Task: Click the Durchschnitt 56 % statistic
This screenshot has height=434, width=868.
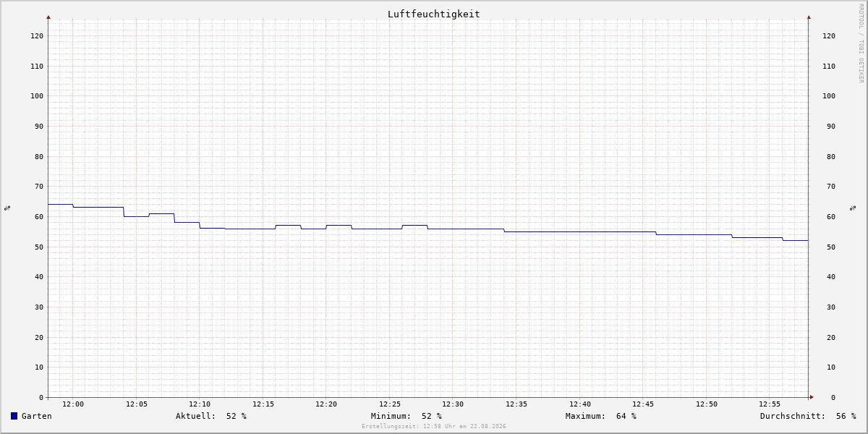Action: (808, 416)
